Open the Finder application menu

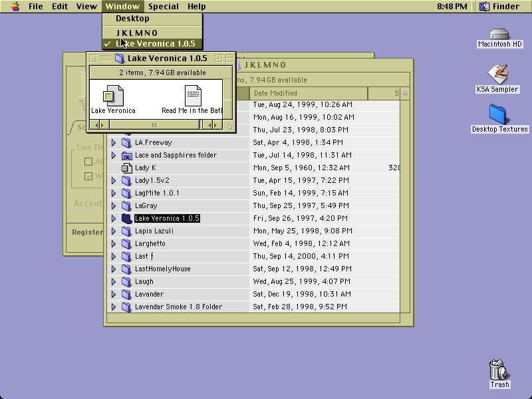[x=501, y=7]
